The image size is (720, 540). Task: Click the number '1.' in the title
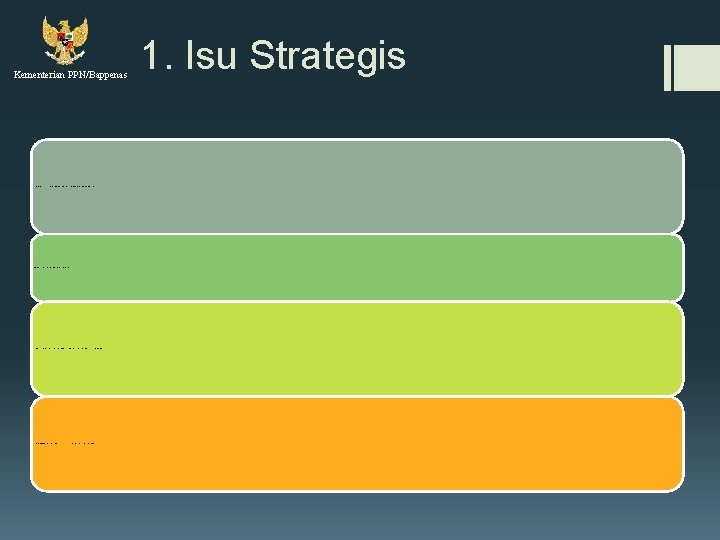(x=155, y=55)
